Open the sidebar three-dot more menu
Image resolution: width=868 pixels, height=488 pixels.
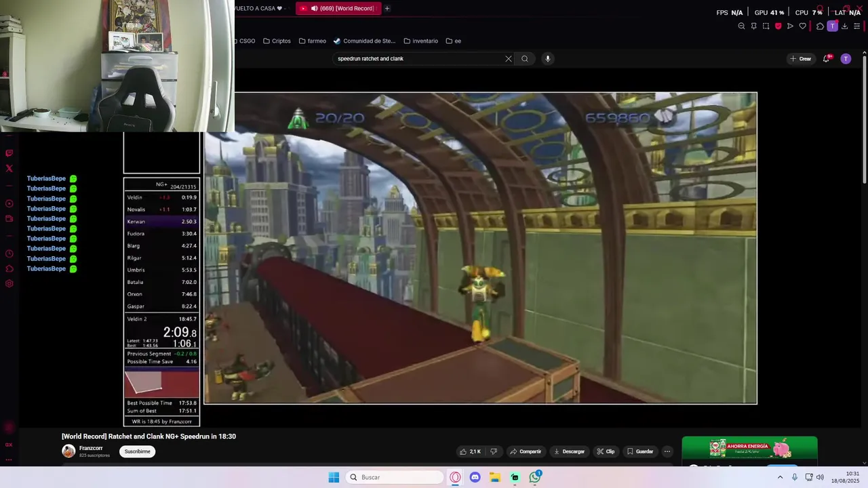9,460
